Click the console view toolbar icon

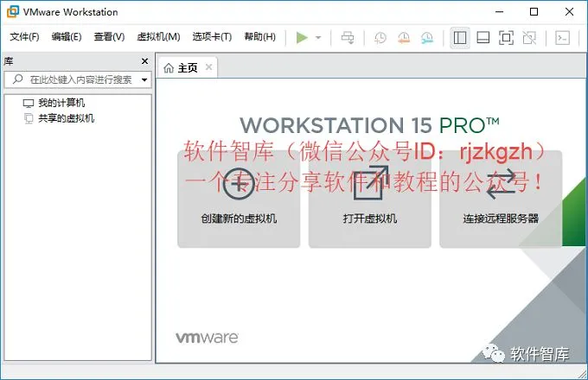pyautogui.click(x=563, y=37)
